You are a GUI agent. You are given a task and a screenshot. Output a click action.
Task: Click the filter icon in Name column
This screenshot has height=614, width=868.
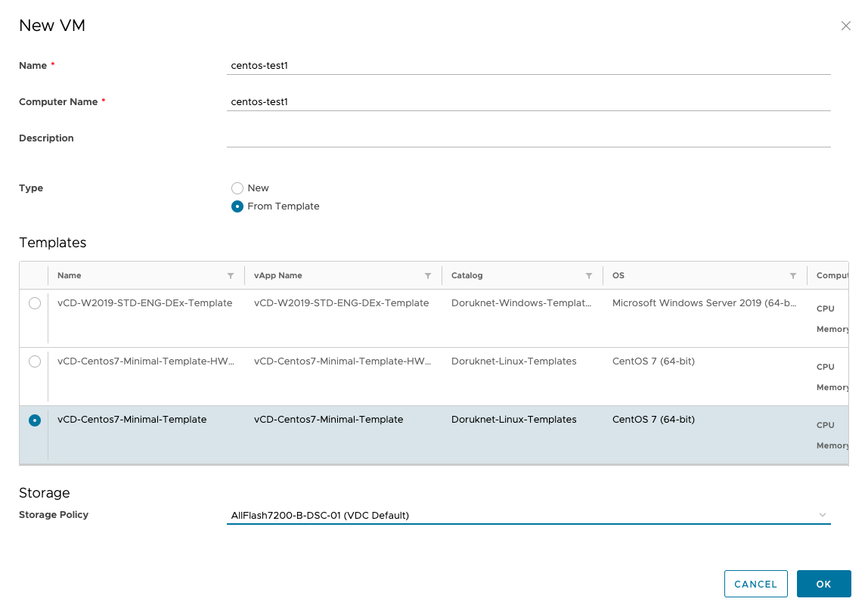[x=231, y=276]
